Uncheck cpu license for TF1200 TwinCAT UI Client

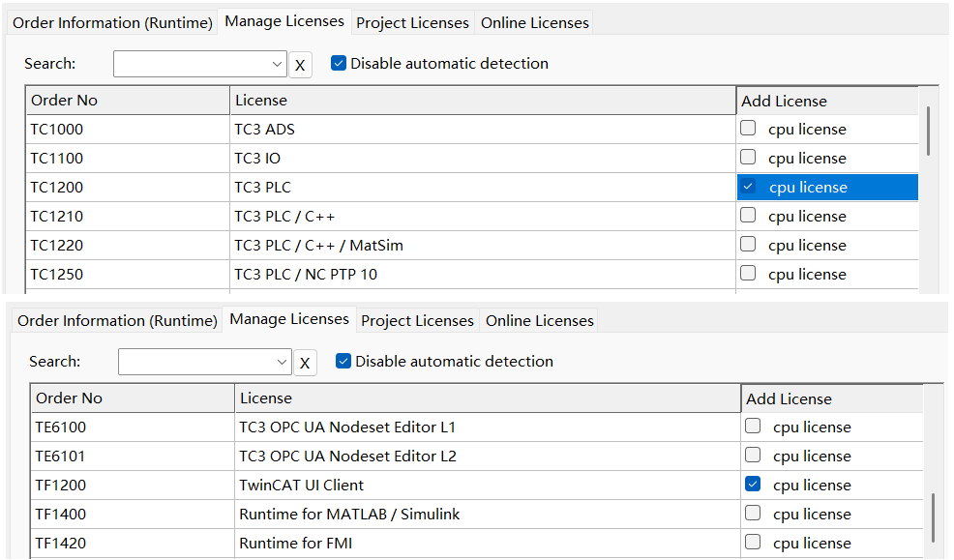(753, 484)
